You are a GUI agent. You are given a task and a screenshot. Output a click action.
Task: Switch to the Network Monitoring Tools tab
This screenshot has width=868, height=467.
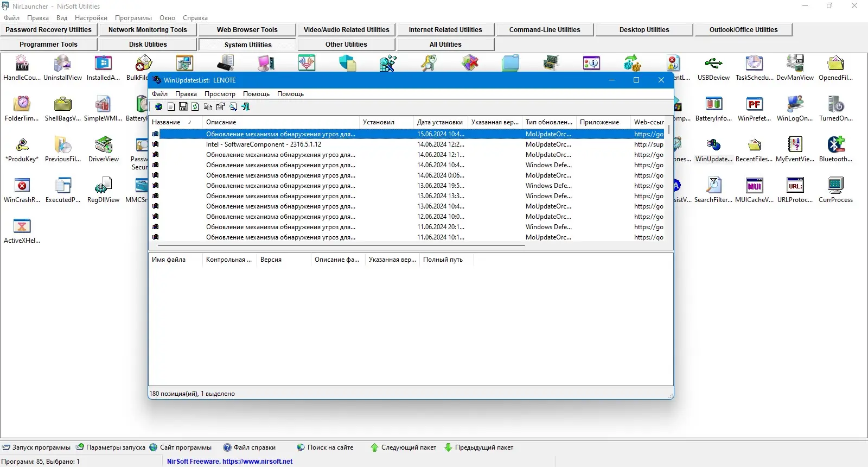pyautogui.click(x=148, y=30)
